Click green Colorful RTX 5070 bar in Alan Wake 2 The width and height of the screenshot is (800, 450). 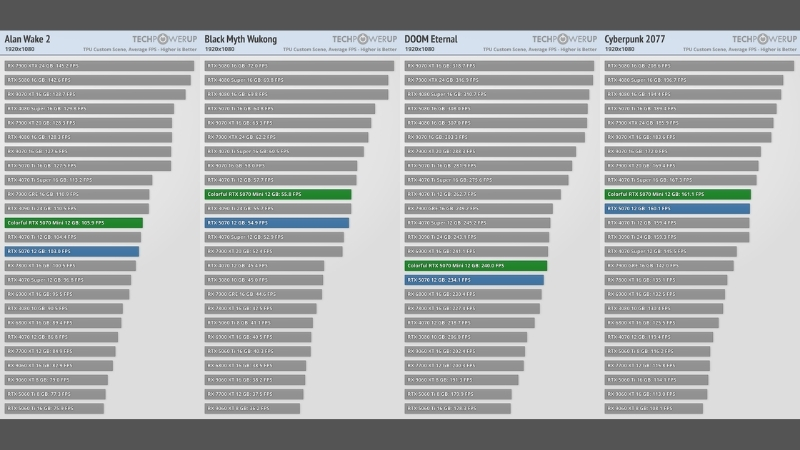coord(74,223)
